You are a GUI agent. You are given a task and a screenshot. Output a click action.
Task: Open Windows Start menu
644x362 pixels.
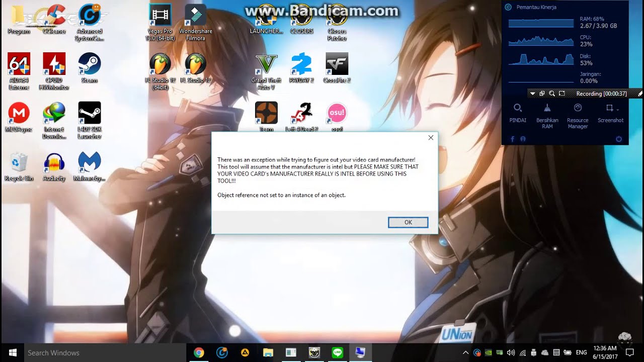12,352
